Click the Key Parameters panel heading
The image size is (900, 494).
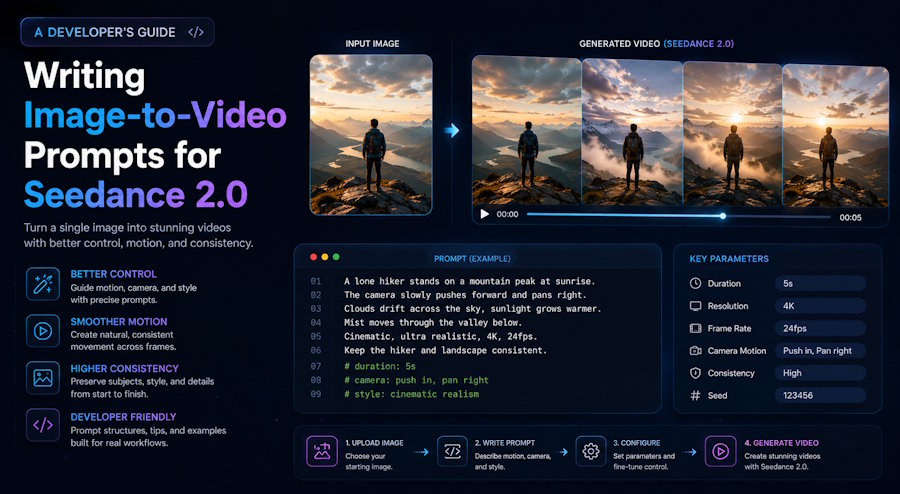tap(729, 259)
